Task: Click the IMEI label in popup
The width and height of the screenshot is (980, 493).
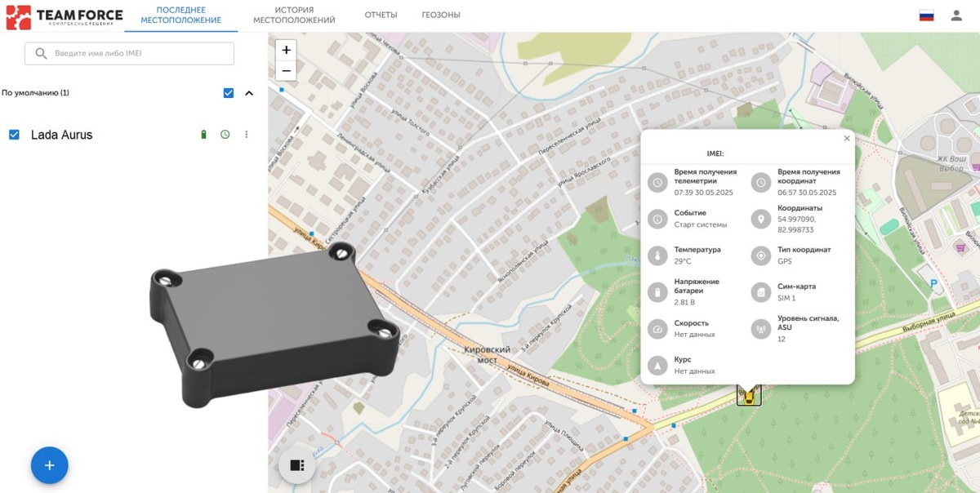Action: pos(715,153)
